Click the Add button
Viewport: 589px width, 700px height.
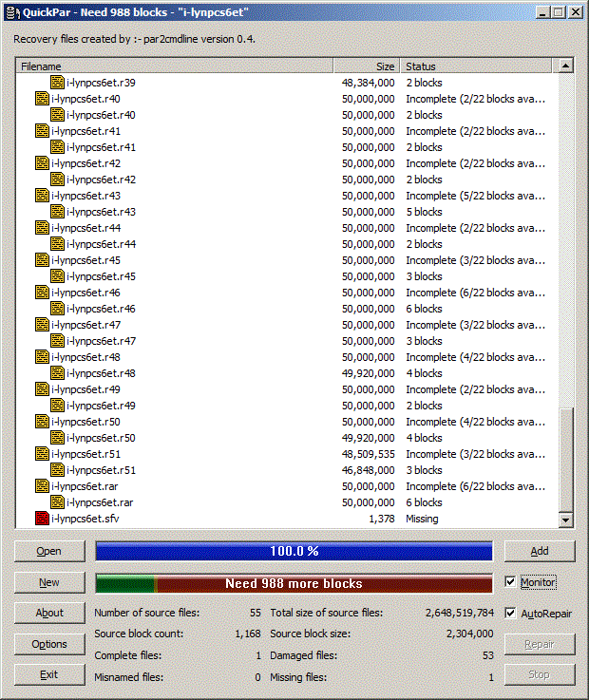[540, 551]
